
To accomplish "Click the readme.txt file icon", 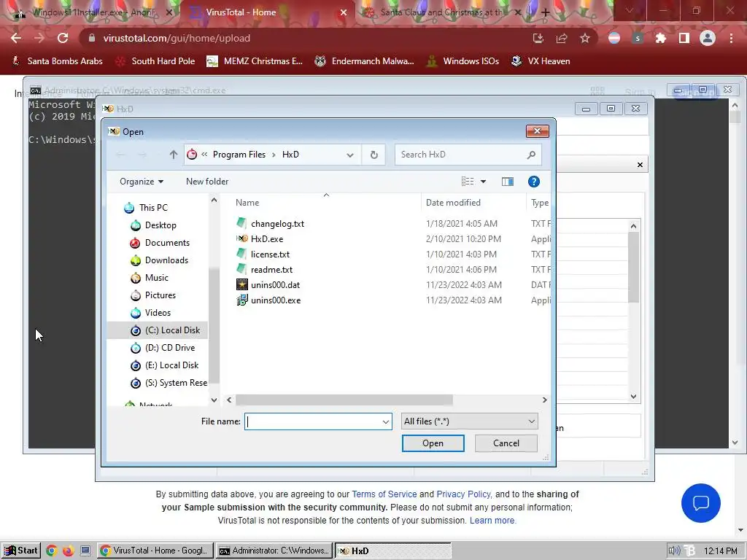I will [x=242, y=269].
